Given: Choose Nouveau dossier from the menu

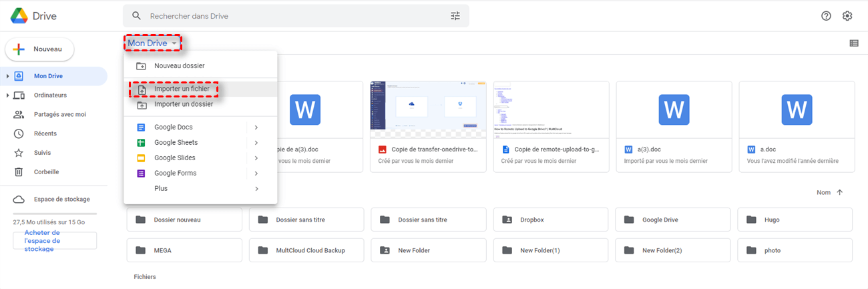Looking at the screenshot, I should pyautogui.click(x=179, y=66).
